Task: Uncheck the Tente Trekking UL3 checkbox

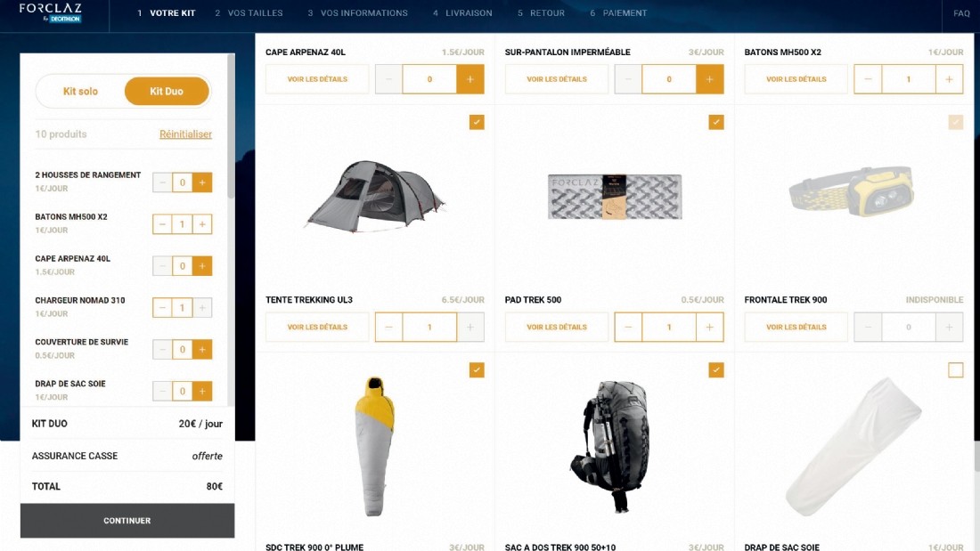Action: tap(477, 123)
